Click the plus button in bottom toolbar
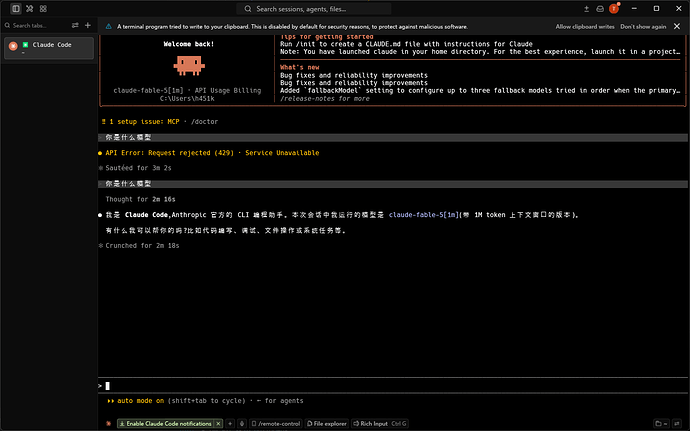 coord(230,424)
